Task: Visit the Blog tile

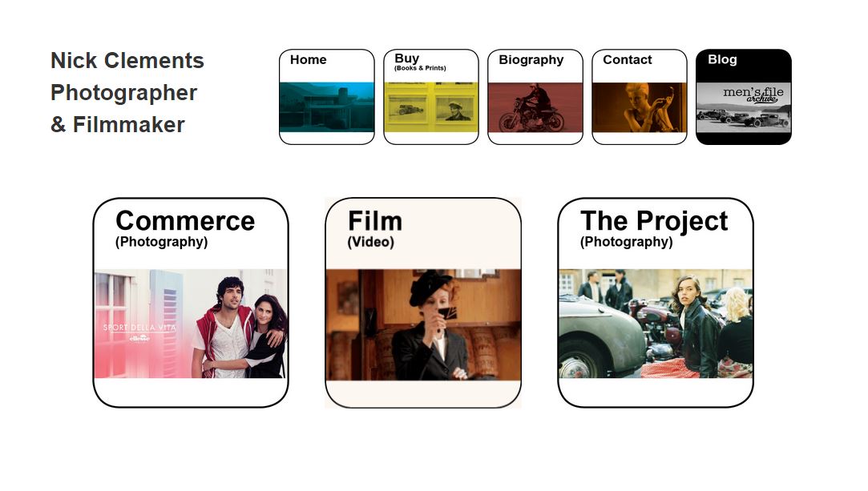Action: [744, 97]
